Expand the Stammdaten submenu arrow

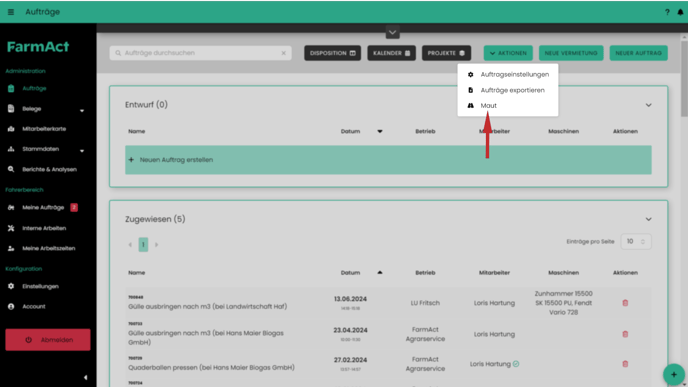[82, 151]
